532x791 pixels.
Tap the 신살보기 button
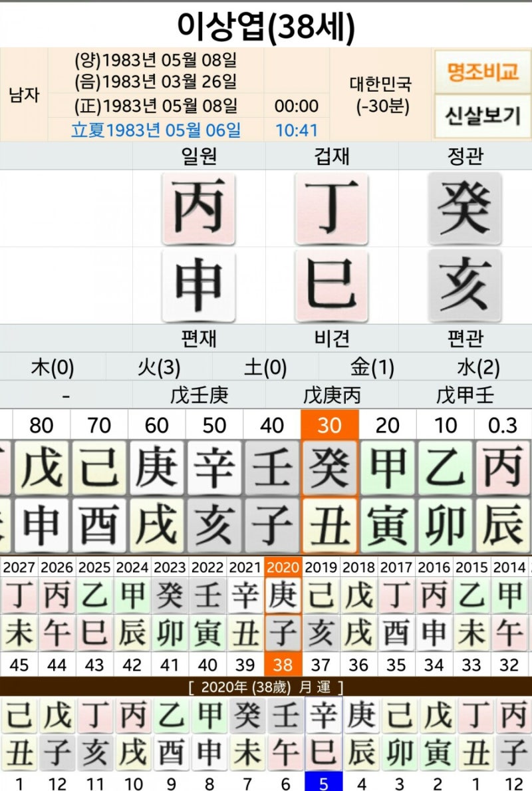click(x=482, y=116)
